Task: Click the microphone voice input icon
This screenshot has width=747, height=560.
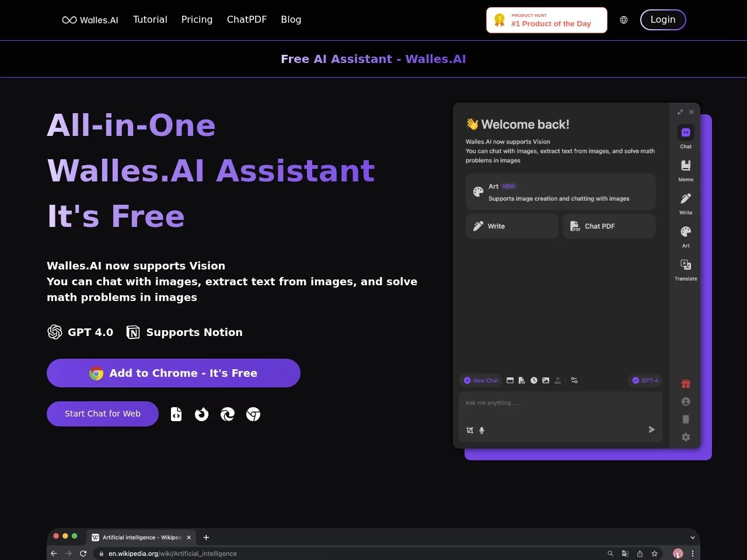Action: pyautogui.click(x=481, y=430)
